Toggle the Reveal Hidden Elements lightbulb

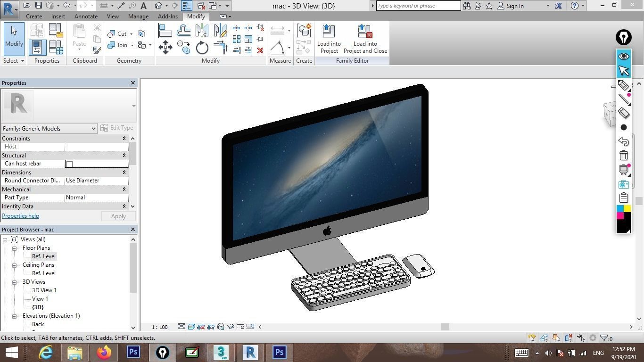[211, 326]
